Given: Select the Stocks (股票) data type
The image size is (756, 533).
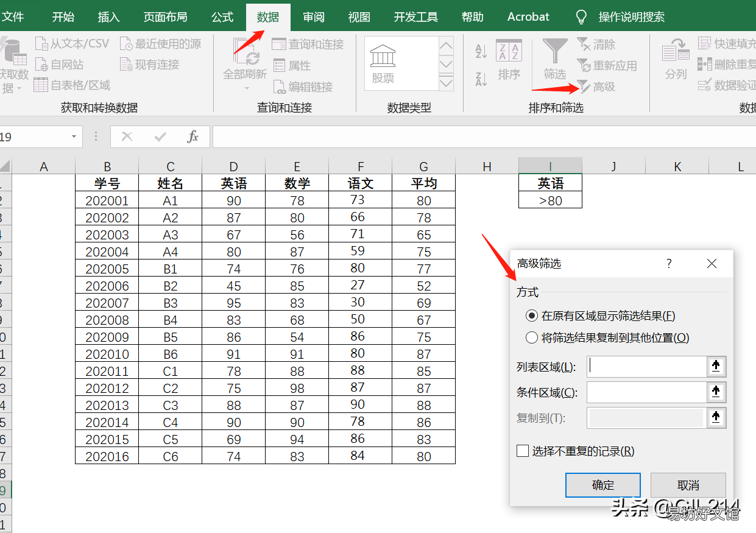Looking at the screenshot, I should (383, 63).
